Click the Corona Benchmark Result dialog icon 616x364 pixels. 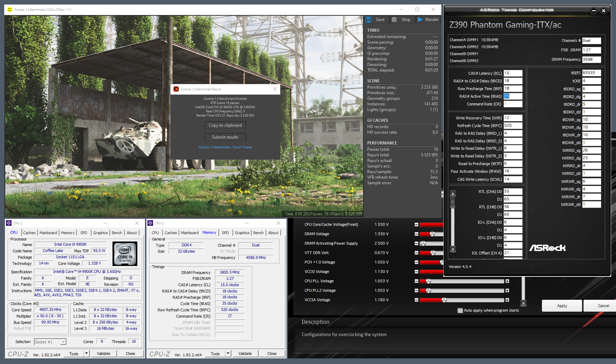pos(176,89)
